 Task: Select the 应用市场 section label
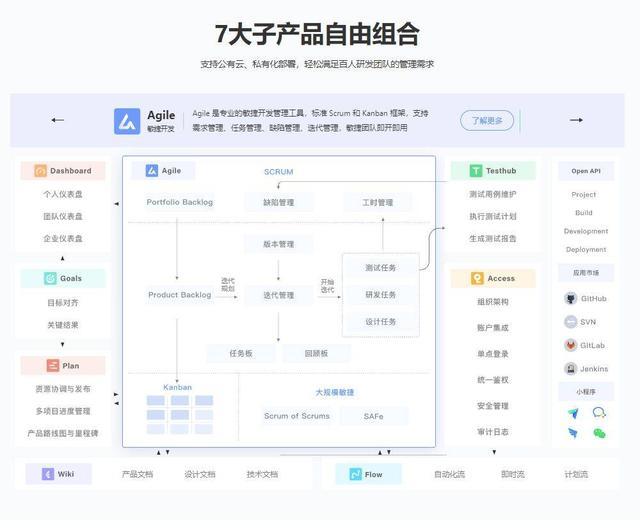[586, 273]
